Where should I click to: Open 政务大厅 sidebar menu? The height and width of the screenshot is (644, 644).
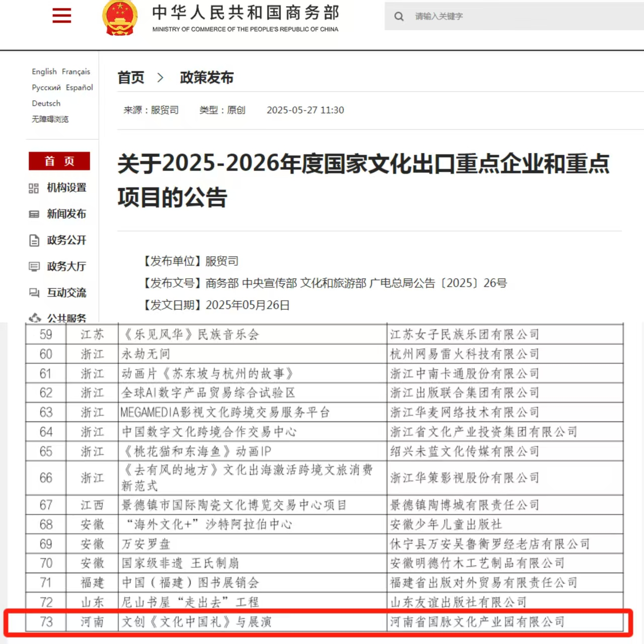coord(66,266)
